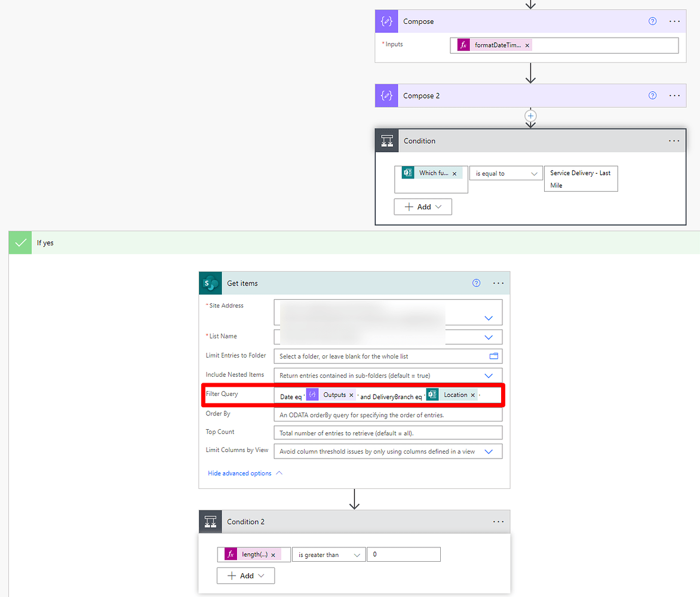700x597 pixels.
Task: Click the Get items SharePoint icon
Action: (x=210, y=283)
